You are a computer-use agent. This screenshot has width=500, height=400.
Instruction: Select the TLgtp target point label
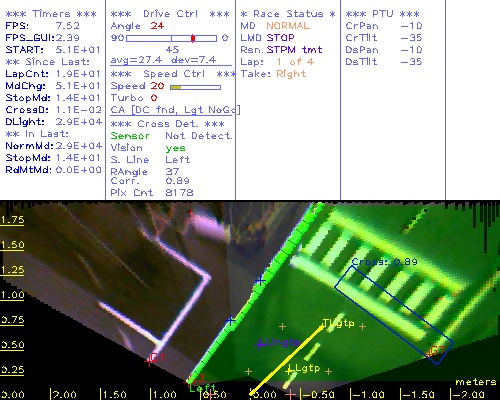339,323
